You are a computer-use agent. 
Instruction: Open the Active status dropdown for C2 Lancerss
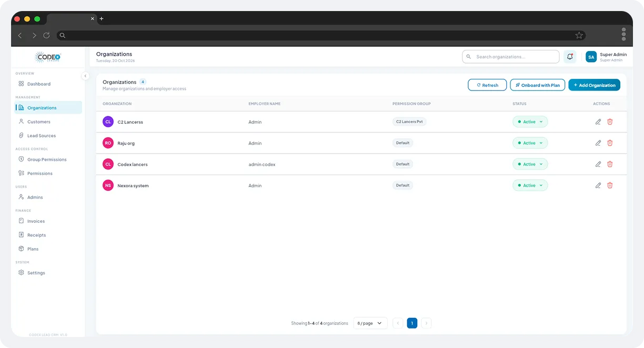[x=530, y=122]
